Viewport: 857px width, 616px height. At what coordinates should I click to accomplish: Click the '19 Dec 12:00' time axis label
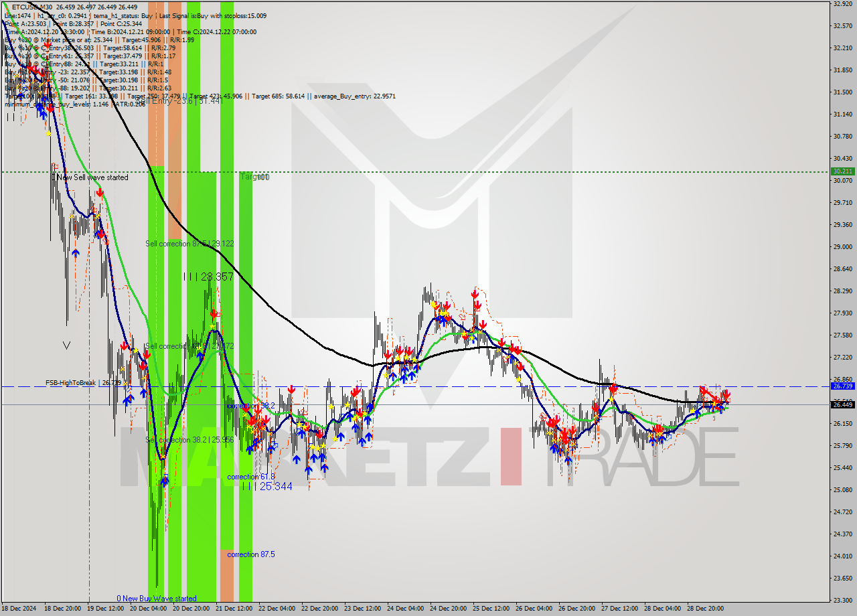(105, 609)
